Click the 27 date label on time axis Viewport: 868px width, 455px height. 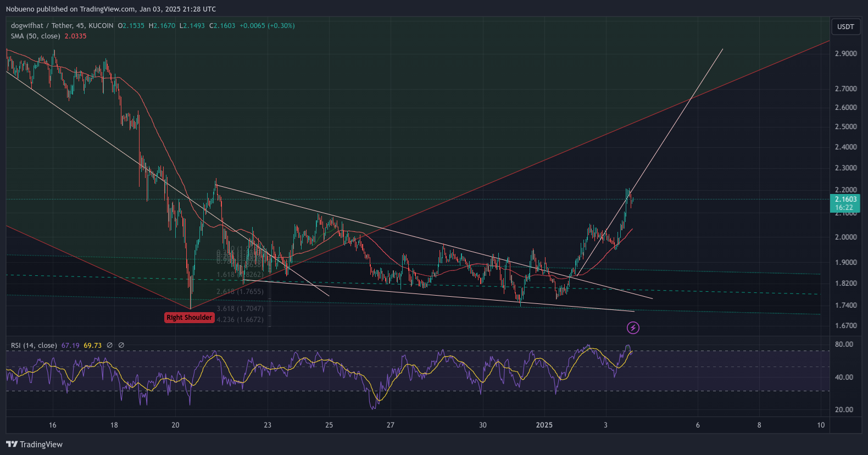point(390,425)
